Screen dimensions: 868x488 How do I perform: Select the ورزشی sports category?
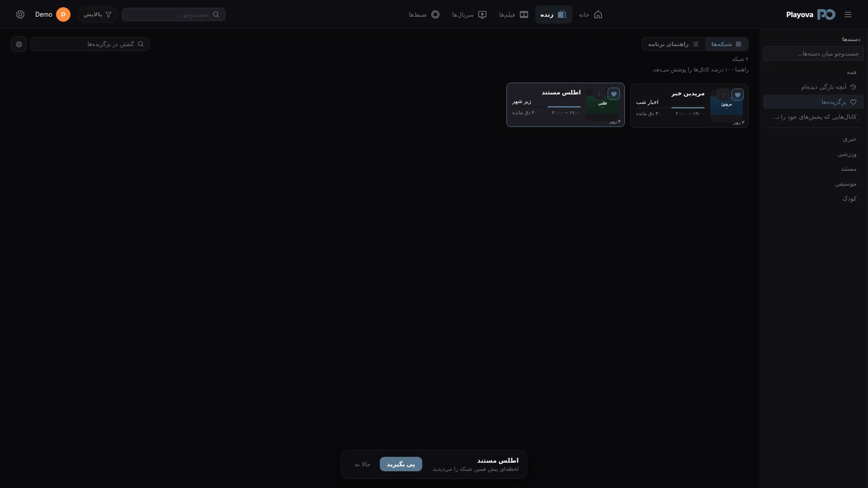click(x=813, y=154)
